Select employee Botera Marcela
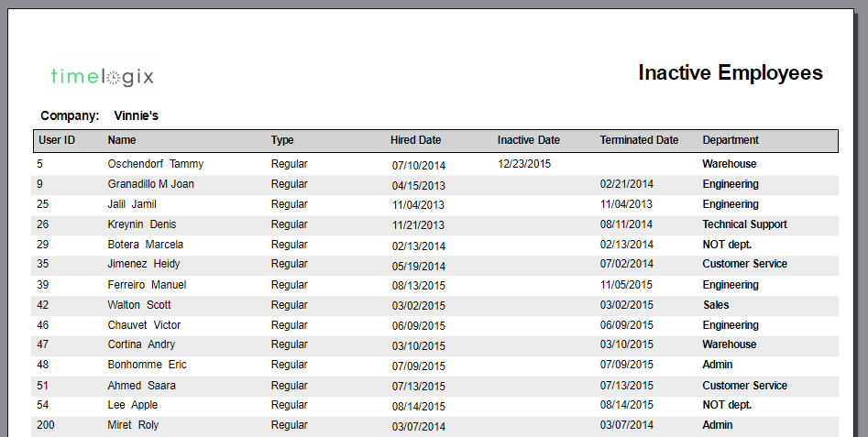868x437 pixels. coord(145,245)
